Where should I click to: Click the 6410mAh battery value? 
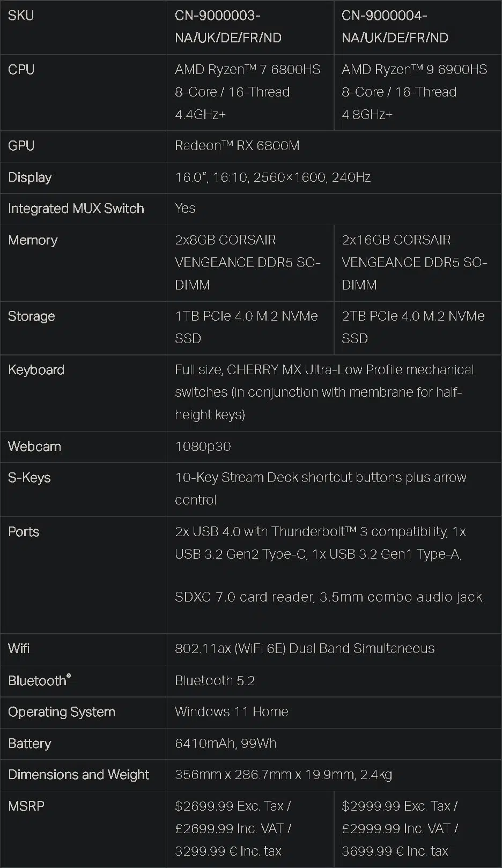point(225,744)
